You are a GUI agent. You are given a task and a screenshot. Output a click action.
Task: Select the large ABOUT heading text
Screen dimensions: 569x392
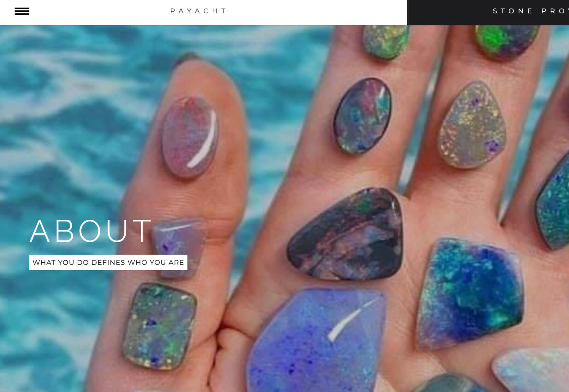pos(90,231)
